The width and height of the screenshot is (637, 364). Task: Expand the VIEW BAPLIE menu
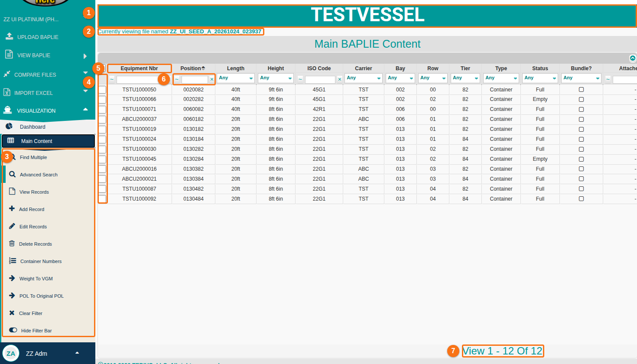click(x=85, y=56)
